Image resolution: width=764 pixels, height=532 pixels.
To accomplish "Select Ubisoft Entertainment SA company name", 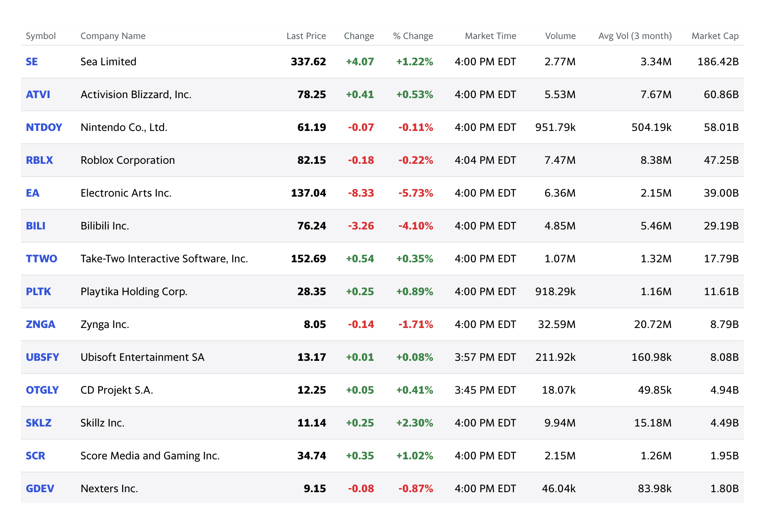I will [143, 357].
